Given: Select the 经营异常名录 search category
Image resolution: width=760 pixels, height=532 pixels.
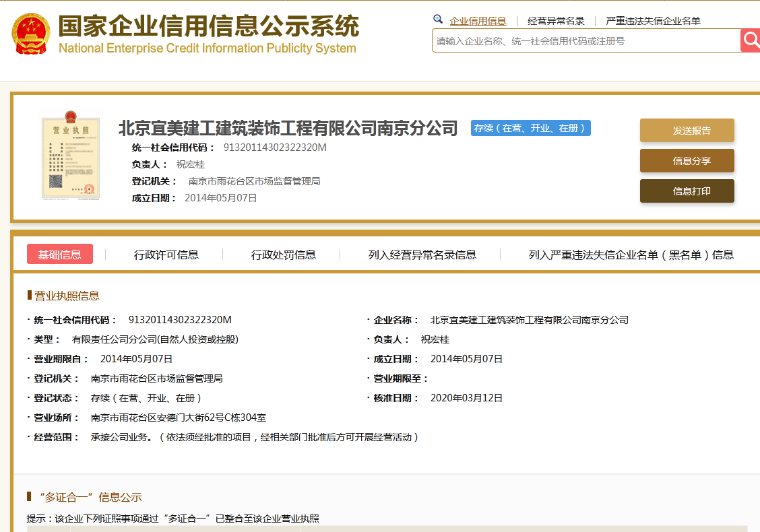Looking at the screenshot, I should 556,21.
